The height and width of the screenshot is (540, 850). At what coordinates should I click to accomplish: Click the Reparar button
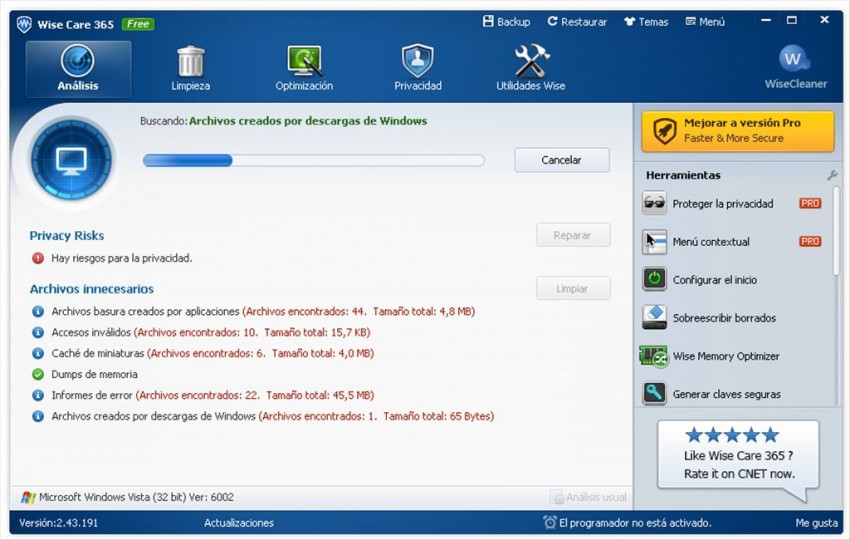click(x=573, y=235)
